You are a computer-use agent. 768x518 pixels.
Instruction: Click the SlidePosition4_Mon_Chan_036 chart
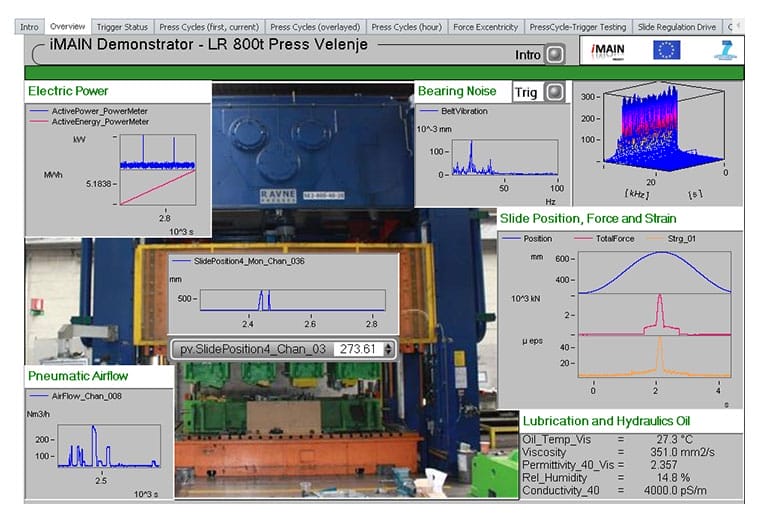coord(290,300)
